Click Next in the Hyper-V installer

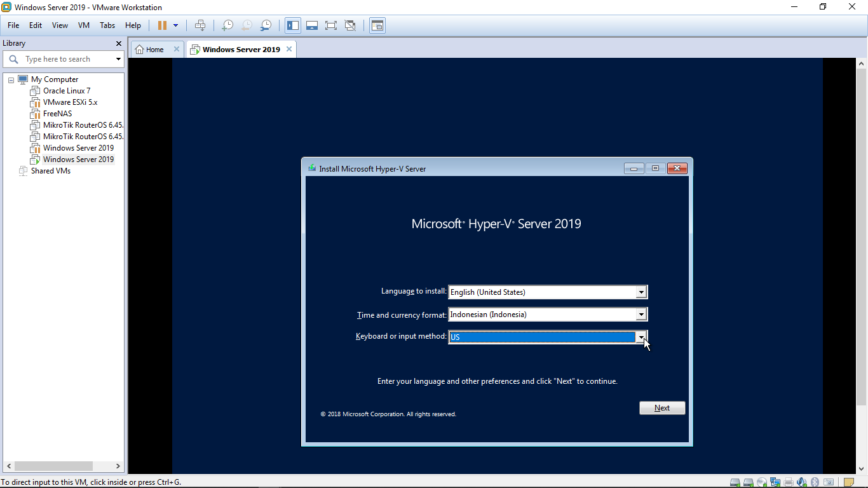point(662,408)
